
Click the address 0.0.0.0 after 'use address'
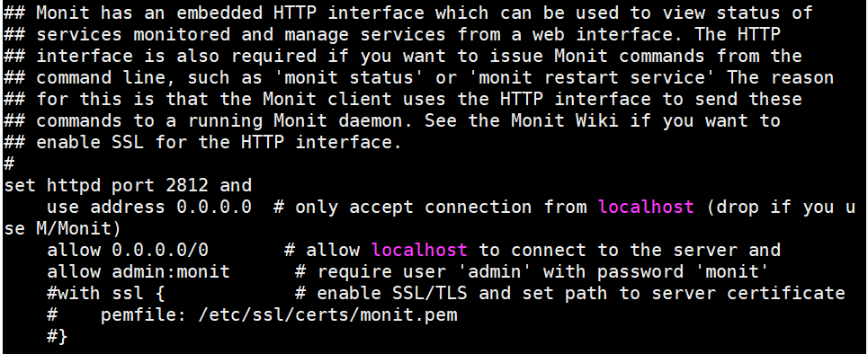(x=214, y=207)
